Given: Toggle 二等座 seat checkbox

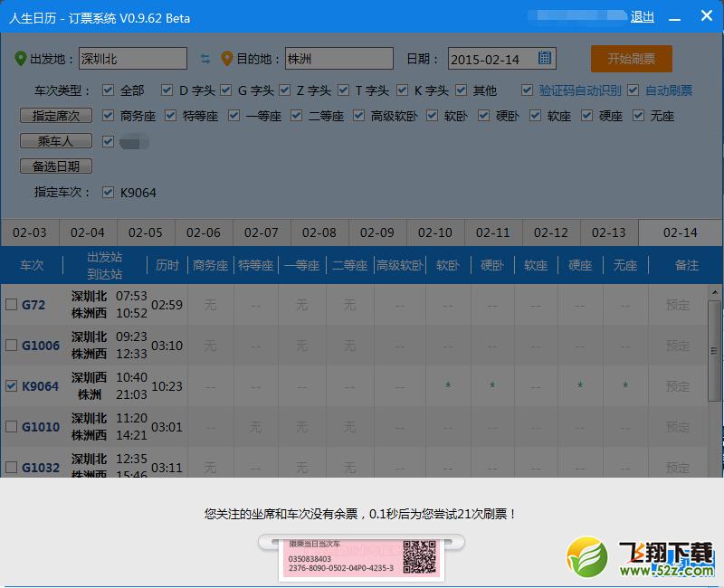Looking at the screenshot, I should click(x=297, y=116).
